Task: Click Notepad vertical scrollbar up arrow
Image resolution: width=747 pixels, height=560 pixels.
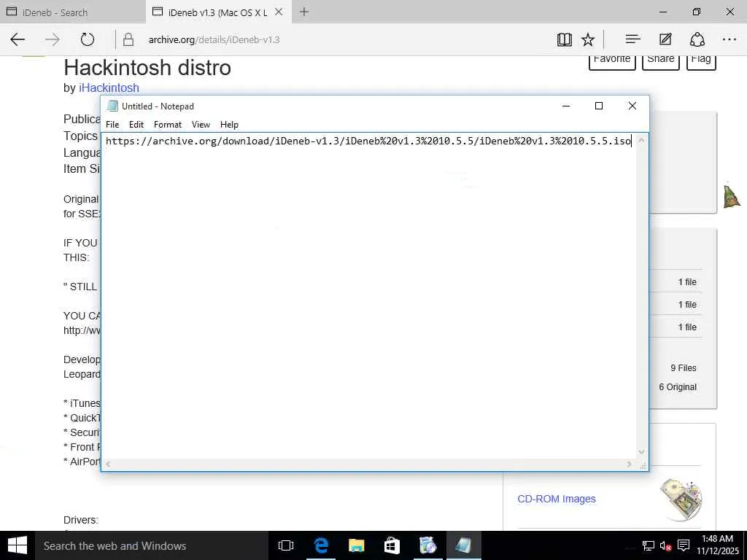Action: pyautogui.click(x=642, y=140)
